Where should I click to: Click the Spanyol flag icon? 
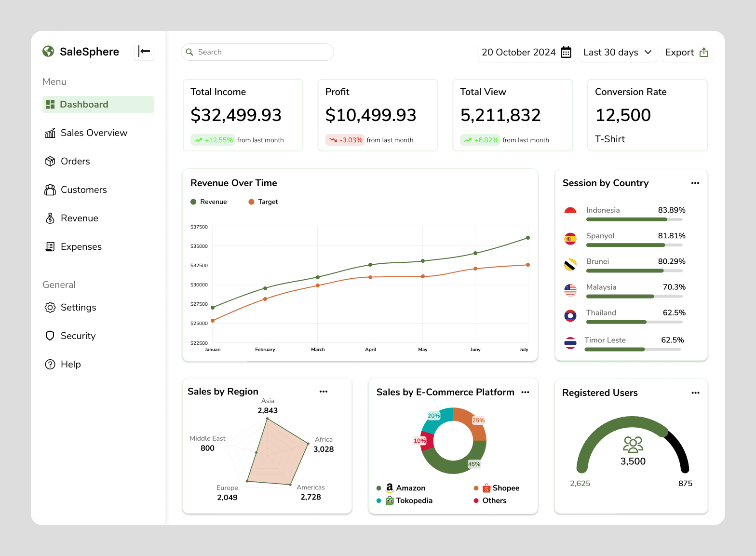(x=570, y=238)
